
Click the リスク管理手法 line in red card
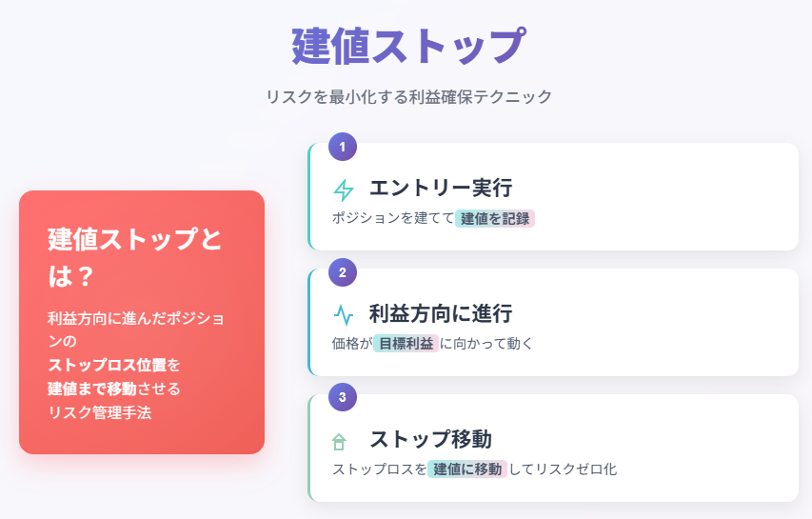pos(99,412)
